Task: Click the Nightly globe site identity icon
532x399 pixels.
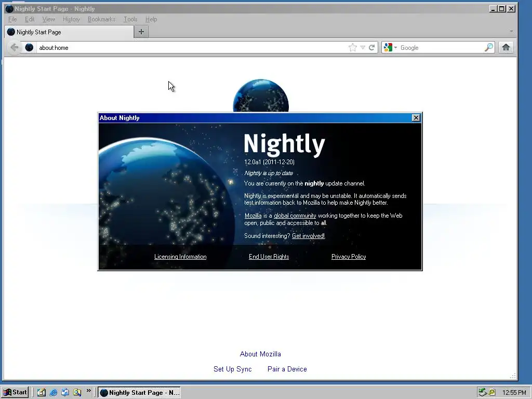Action: click(x=29, y=47)
